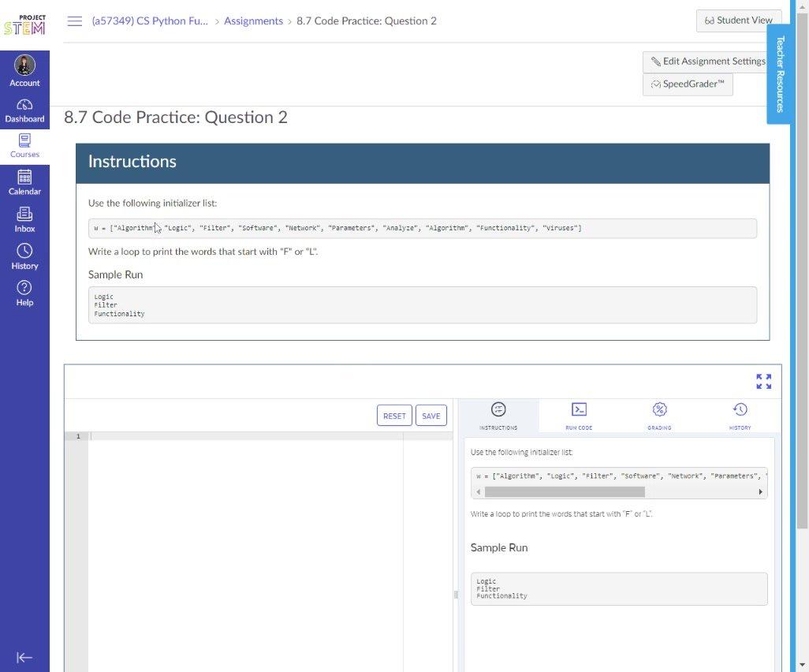Select the Instructions tab in panel
Viewport: 809px width, 672px height.
coord(498,416)
